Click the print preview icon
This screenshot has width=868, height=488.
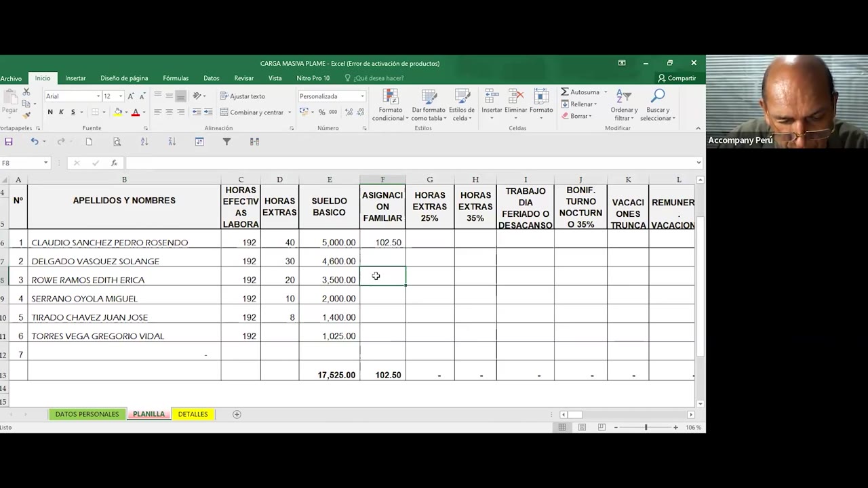pos(117,142)
